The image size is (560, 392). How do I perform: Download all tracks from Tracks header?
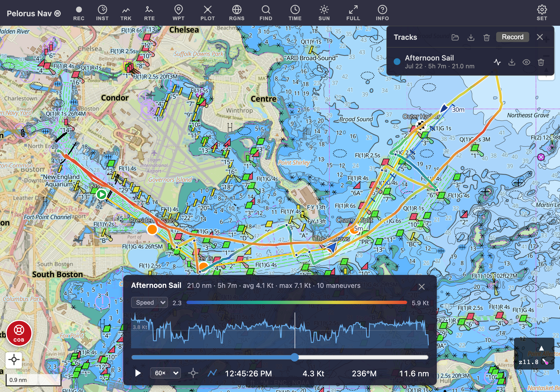[x=471, y=37]
